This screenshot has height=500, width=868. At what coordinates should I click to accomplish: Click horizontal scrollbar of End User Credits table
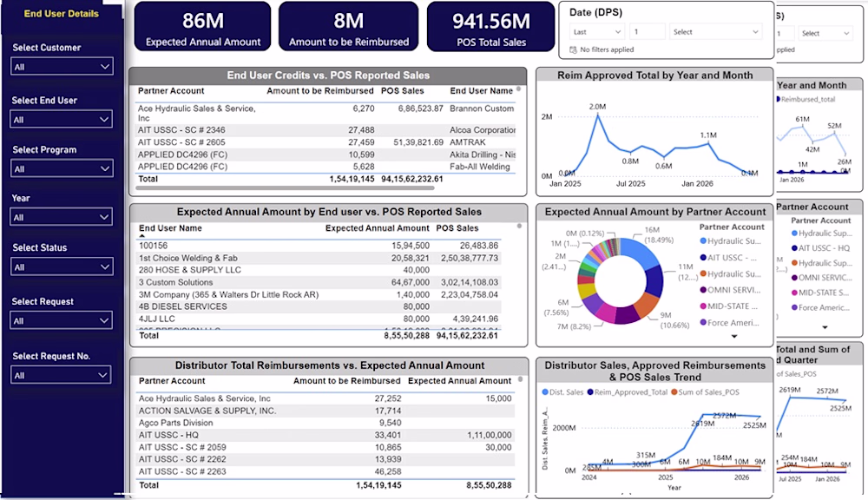[x=285, y=187]
